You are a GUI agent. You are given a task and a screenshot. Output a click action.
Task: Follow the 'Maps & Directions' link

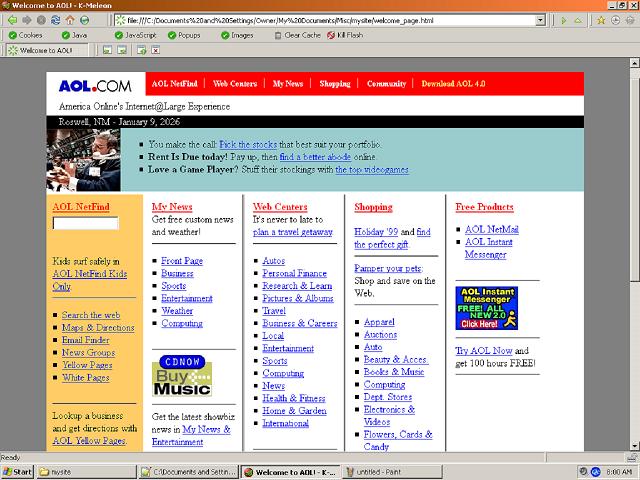[97, 328]
